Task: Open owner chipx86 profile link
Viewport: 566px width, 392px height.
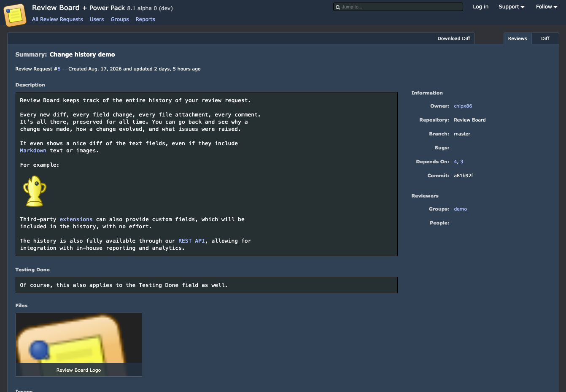Action: coord(463,106)
